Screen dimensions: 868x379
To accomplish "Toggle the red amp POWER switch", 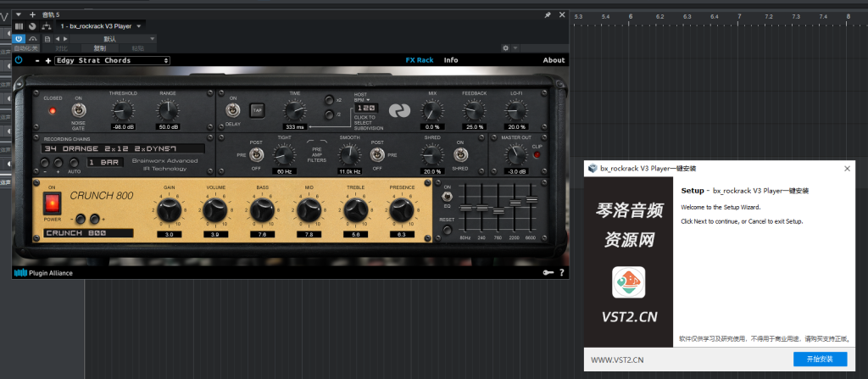I will (x=53, y=205).
